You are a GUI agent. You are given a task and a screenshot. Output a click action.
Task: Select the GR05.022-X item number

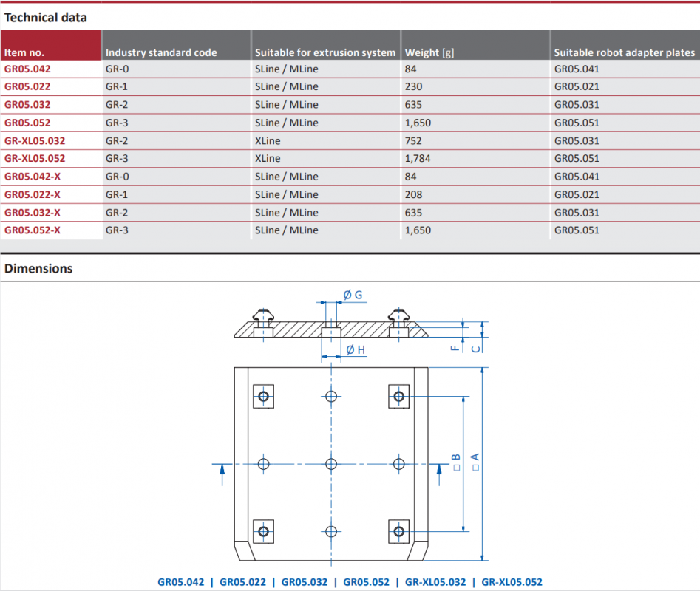[33, 194]
